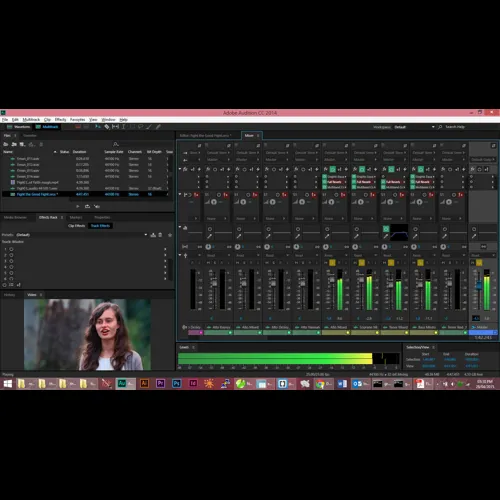Toggle Solo on the Tenor Mixed track
This screenshot has width=500, height=500.
391,263
